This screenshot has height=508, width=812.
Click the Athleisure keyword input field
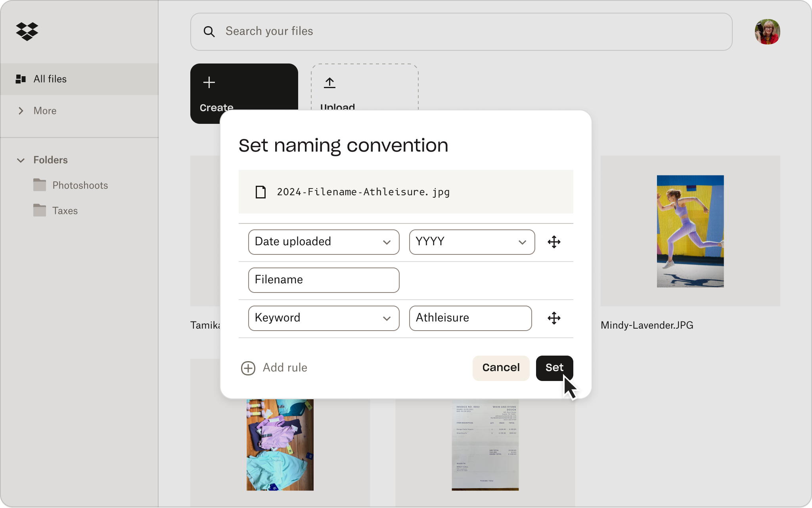click(x=470, y=318)
